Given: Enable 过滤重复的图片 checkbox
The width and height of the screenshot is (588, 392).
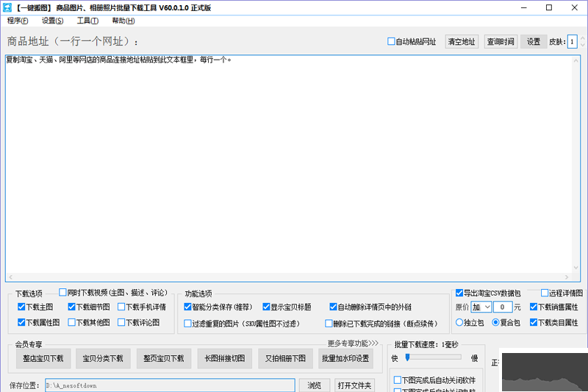Looking at the screenshot, I should (188, 324).
